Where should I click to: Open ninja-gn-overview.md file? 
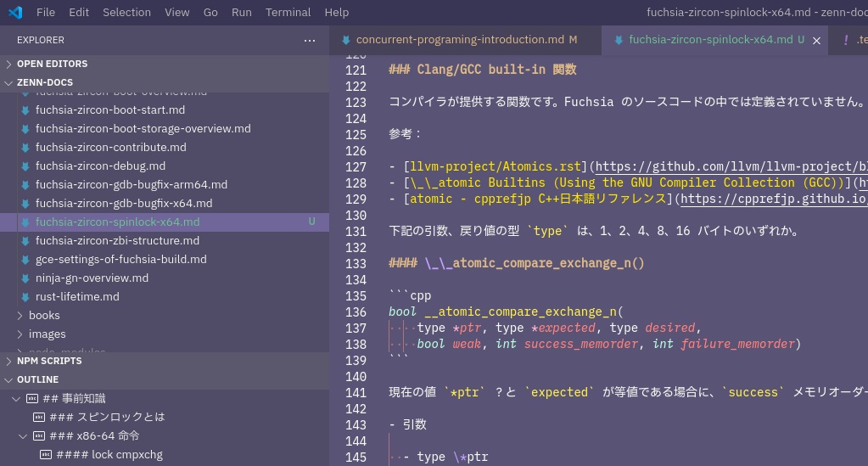[x=92, y=278]
